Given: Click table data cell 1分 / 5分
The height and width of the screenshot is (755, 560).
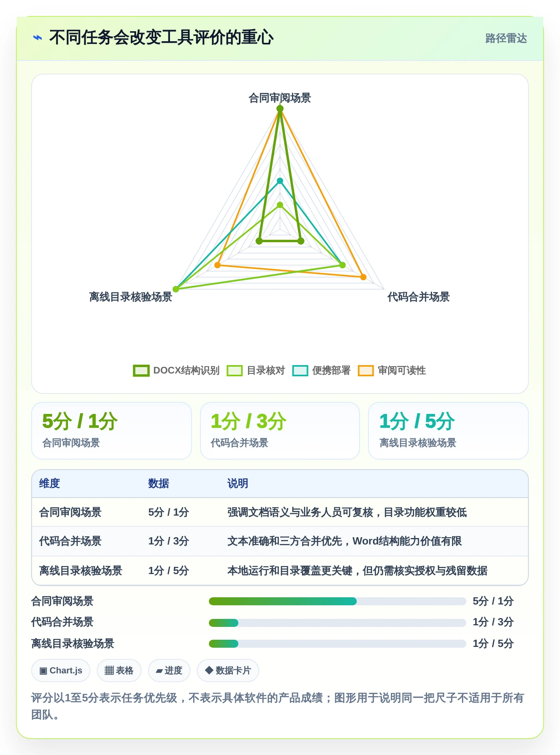Looking at the screenshot, I should tap(168, 571).
